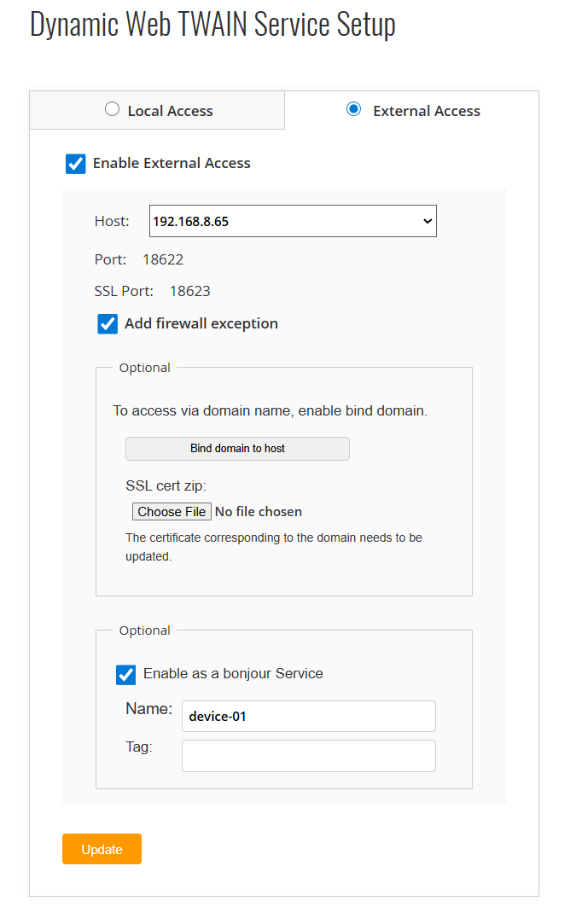The width and height of the screenshot is (576, 924).
Task: Click the empty Tag input field
Action: coord(308,755)
